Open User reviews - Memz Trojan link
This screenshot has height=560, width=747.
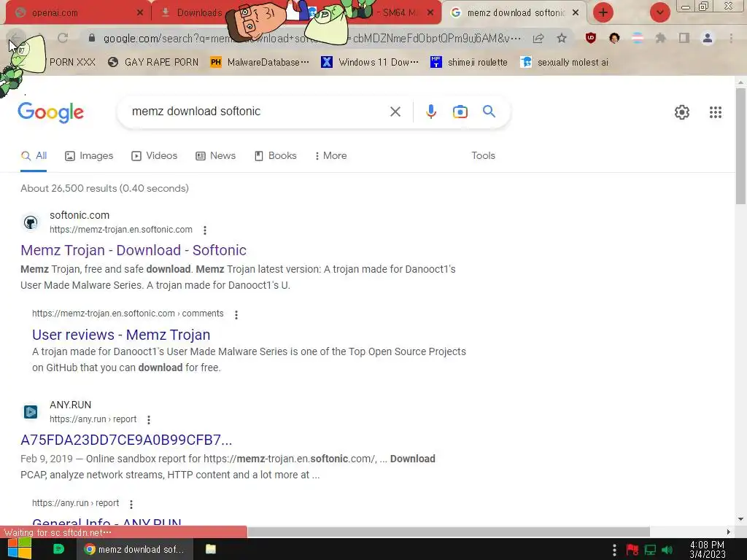[x=121, y=335]
